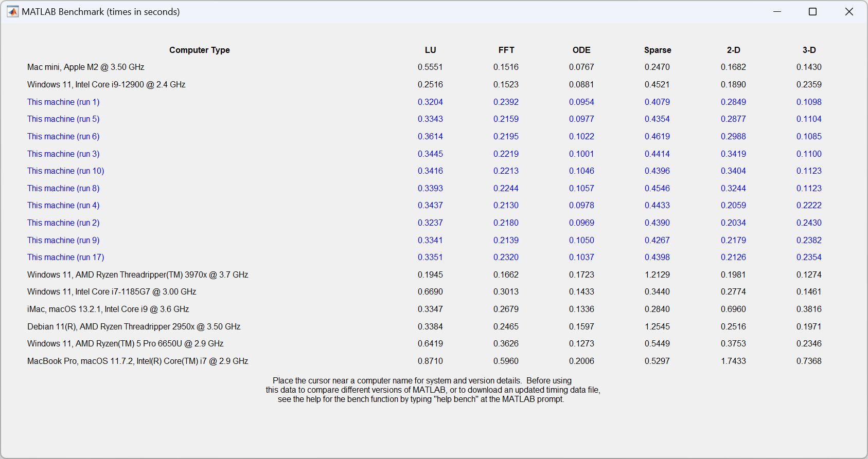Select the AMD Ryzen 5 Pro 6650U row name

(x=126, y=343)
